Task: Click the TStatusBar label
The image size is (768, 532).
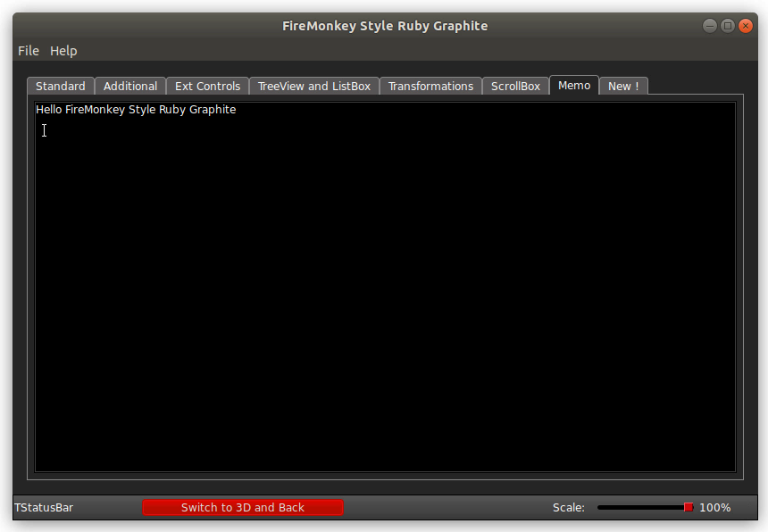Action: point(44,508)
